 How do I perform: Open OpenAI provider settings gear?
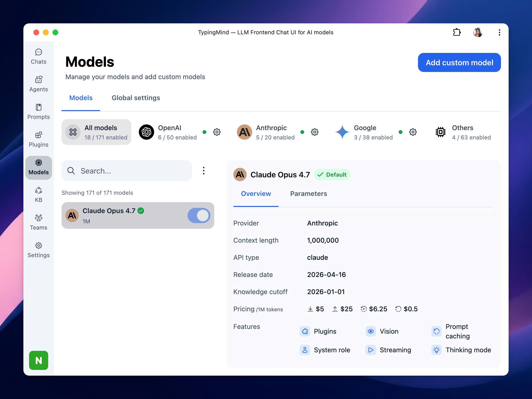pyautogui.click(x=217, y=132)
